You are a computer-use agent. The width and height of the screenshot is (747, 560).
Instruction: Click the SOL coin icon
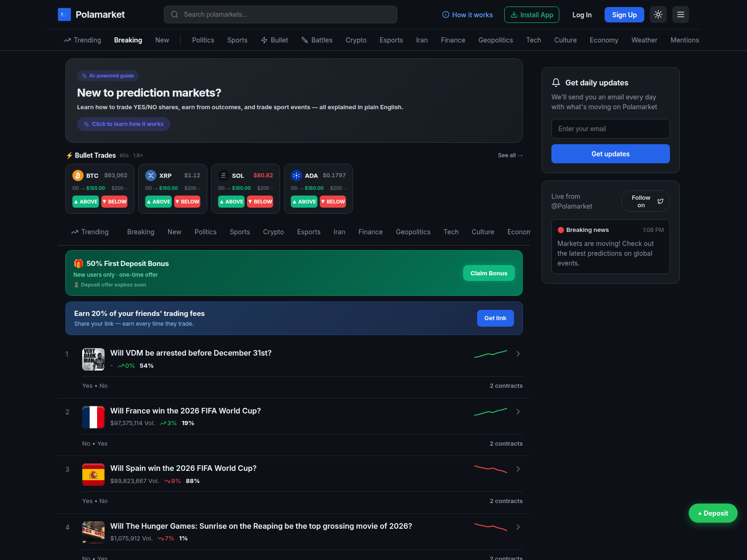(224, 175)
